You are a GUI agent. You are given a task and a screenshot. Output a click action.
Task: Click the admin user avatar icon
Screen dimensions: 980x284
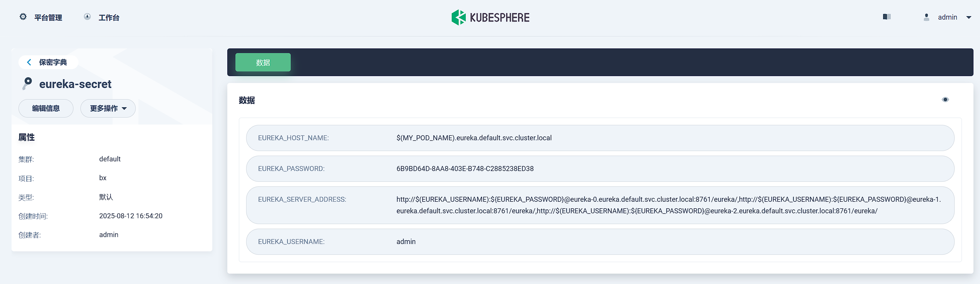point(926,17)
